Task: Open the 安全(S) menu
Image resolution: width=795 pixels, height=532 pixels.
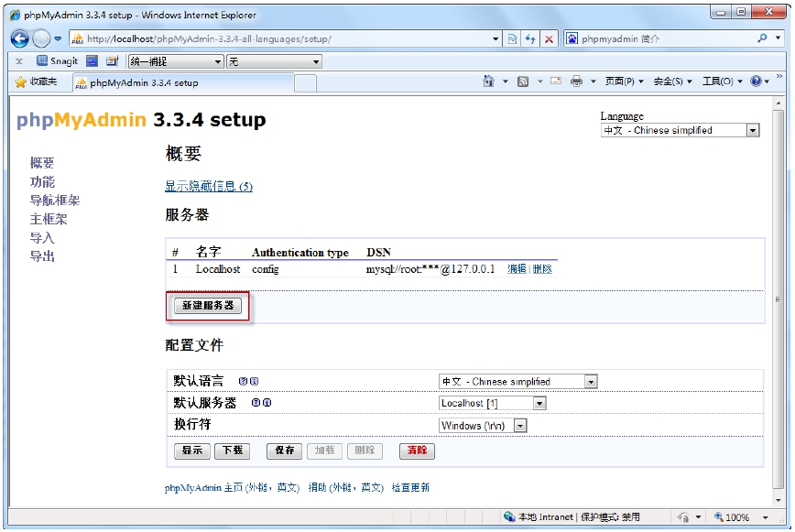Action: pyautogui.click(x=672, y=81)
